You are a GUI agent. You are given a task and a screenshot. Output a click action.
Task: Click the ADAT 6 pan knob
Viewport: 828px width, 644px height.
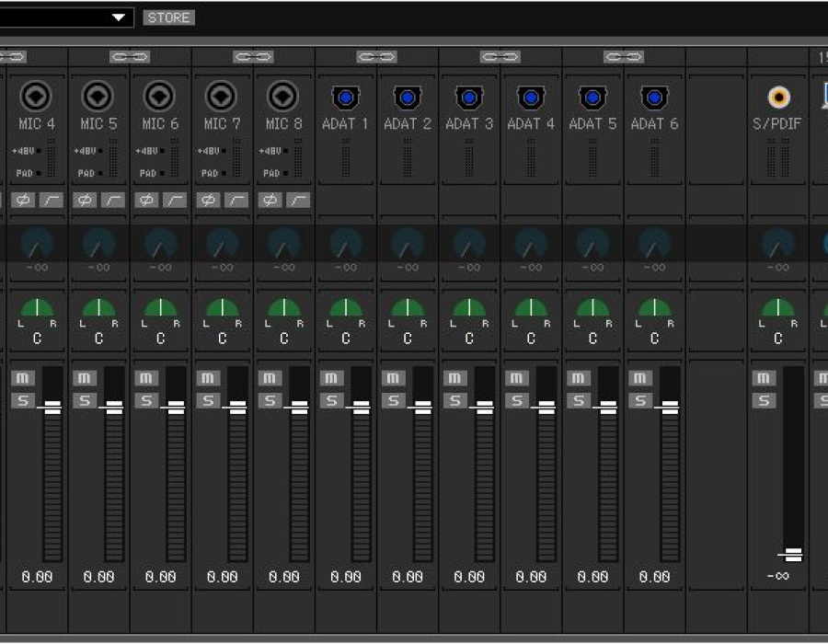(655, 307)
